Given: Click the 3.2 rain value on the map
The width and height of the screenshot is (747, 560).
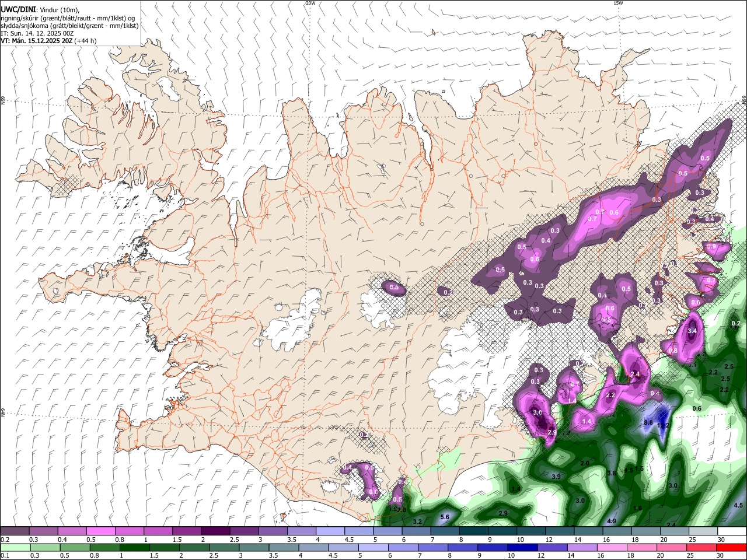Looking at the screenshot, I should (417, 521).
